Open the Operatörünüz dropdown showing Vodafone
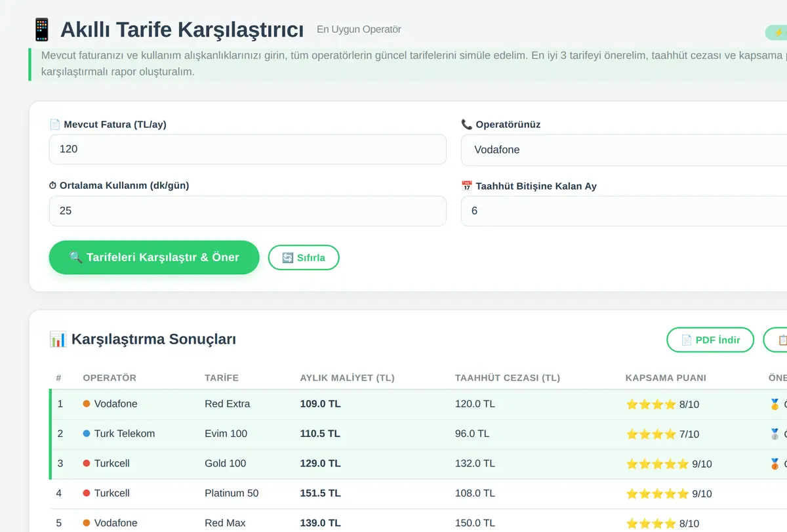The width and height of the screenshot is (787, 532). (x=624, y=150)
